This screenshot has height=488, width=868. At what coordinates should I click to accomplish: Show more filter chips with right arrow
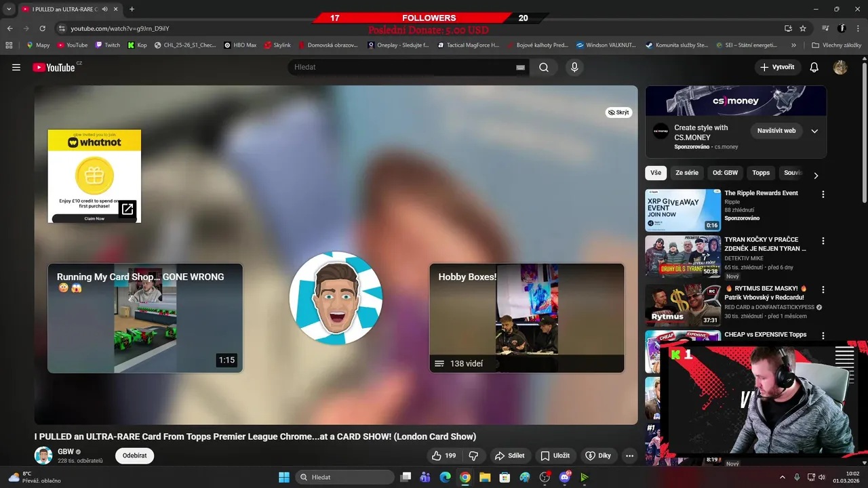[816, 175]
